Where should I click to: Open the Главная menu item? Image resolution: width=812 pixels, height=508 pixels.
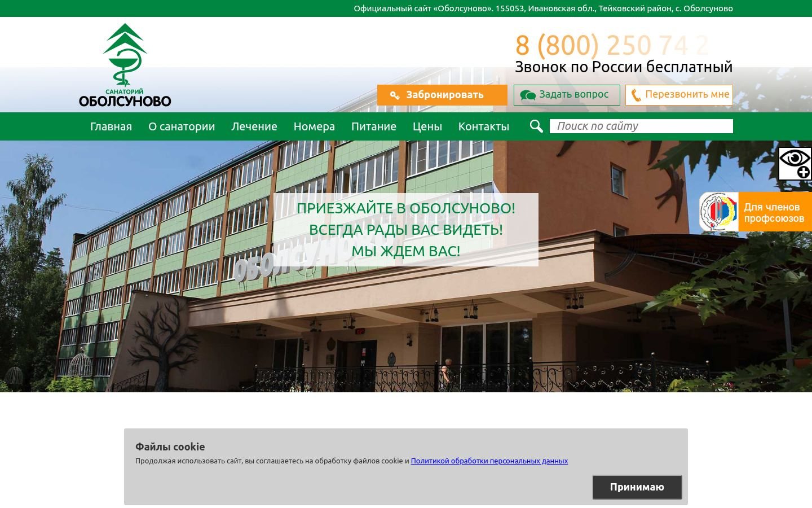tap(111, 126)
